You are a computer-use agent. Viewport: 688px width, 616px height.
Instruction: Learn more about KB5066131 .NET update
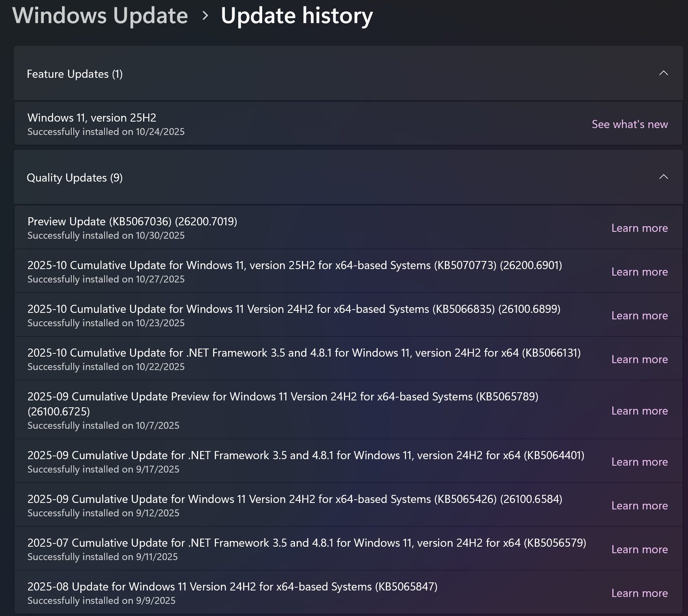[639, 359]
